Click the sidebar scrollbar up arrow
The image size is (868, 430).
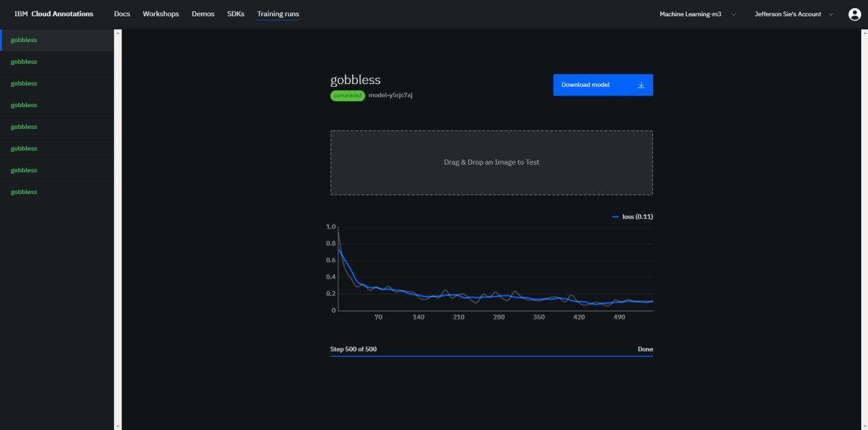pos(118,32)
